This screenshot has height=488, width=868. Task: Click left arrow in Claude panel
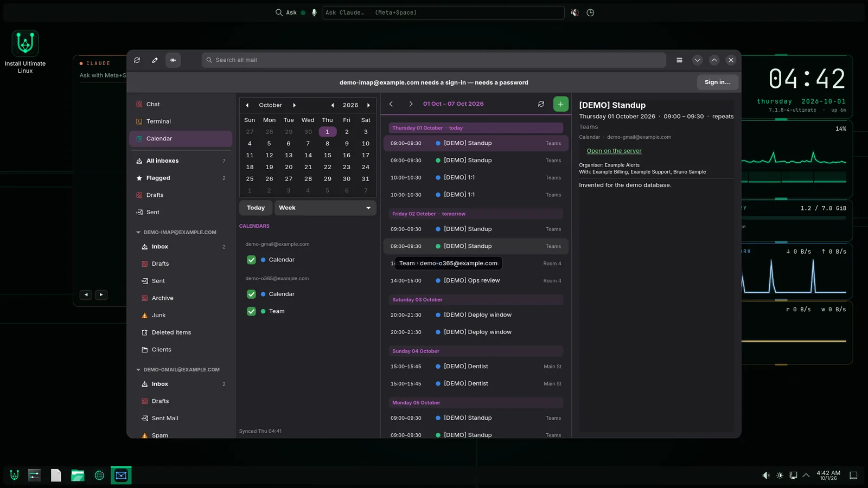pos(86,295)
